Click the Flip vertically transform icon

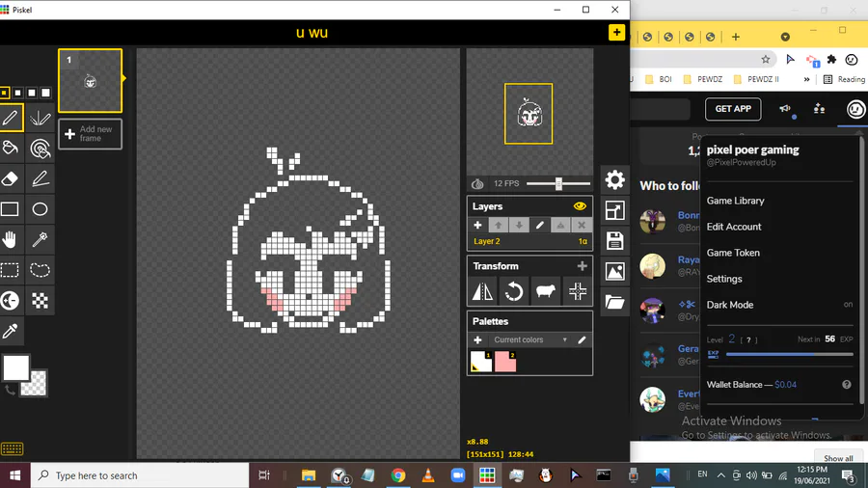point(483,291)
